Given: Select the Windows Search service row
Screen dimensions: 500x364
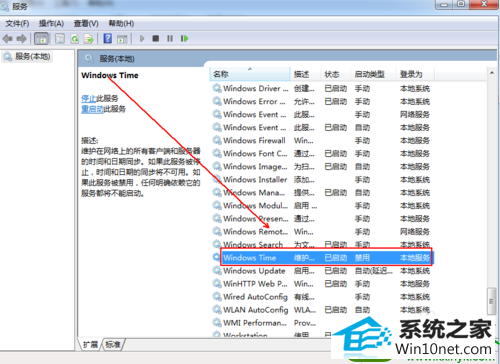Looking at the screenshot, I should pyautogui.click(x=322, y=245).
